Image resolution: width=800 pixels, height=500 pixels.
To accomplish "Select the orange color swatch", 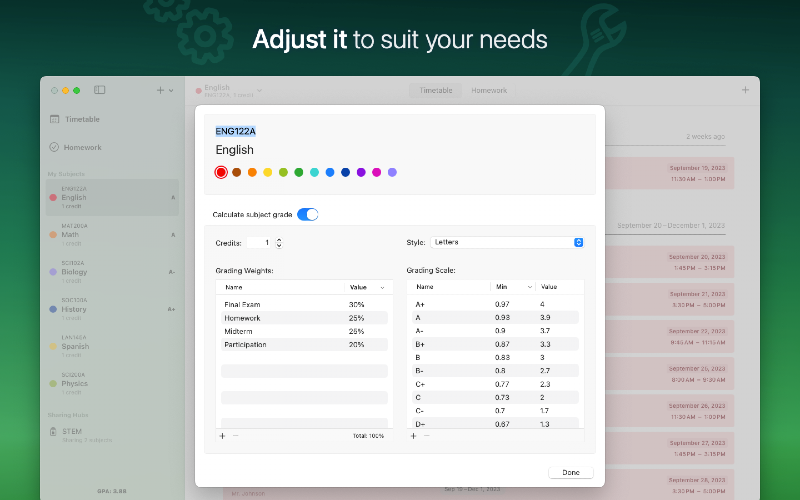I will (x=252, y=172).
